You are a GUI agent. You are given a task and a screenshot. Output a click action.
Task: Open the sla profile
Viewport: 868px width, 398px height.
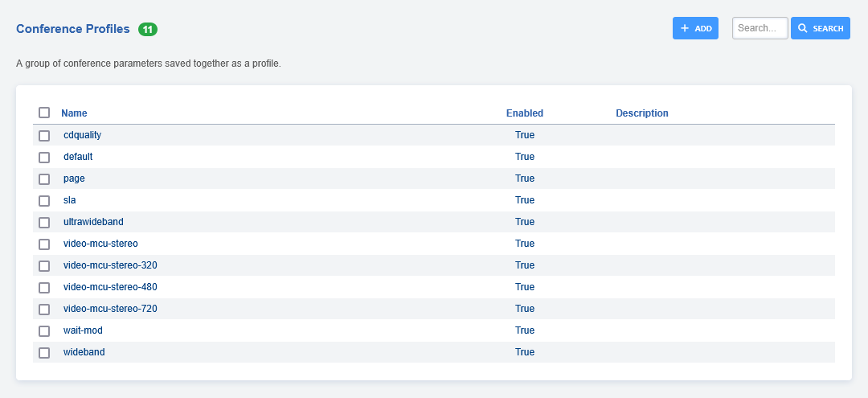pyautogui.click(x=69, y=200)
